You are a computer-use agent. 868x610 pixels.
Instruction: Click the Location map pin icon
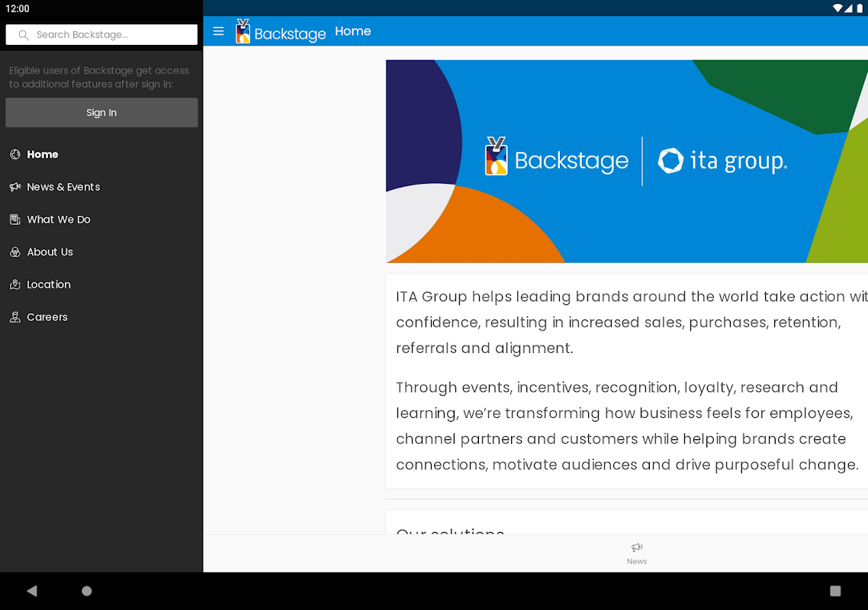(x=15, y=284)
